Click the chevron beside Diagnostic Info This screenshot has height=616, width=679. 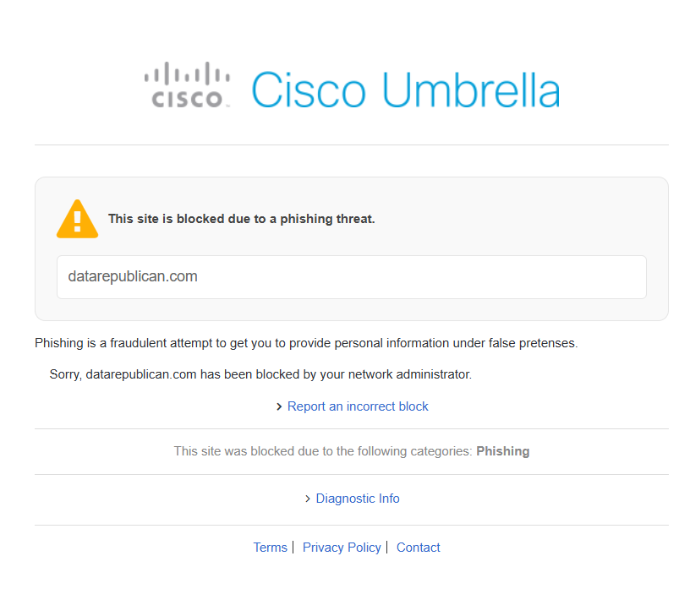(x=308, y=499)
